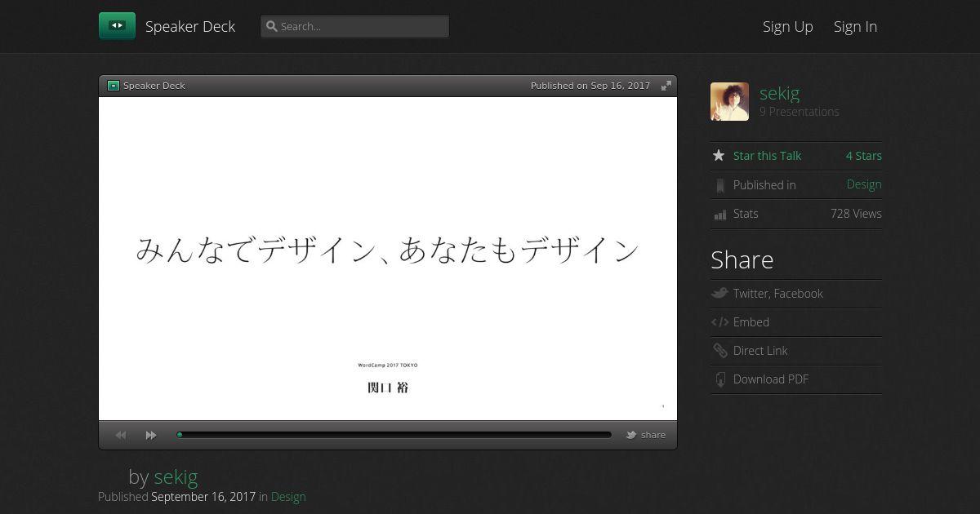Click the Speaker Deck label in the player header
980x514 pixels.
(154, 86)
